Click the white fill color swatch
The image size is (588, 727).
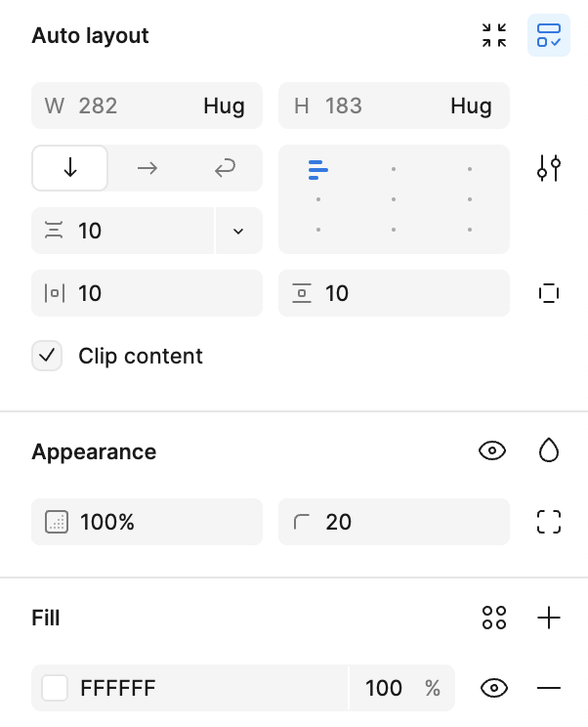(55, 688)
